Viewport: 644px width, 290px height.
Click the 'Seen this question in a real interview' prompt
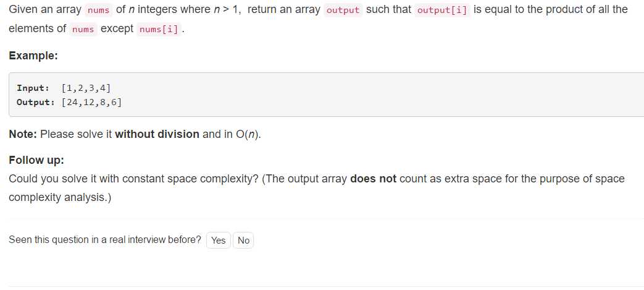pos(105,240)
